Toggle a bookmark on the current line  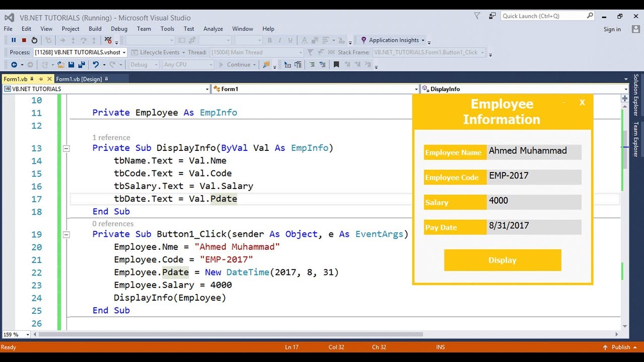pyautogui.click(x=337, y=64)
